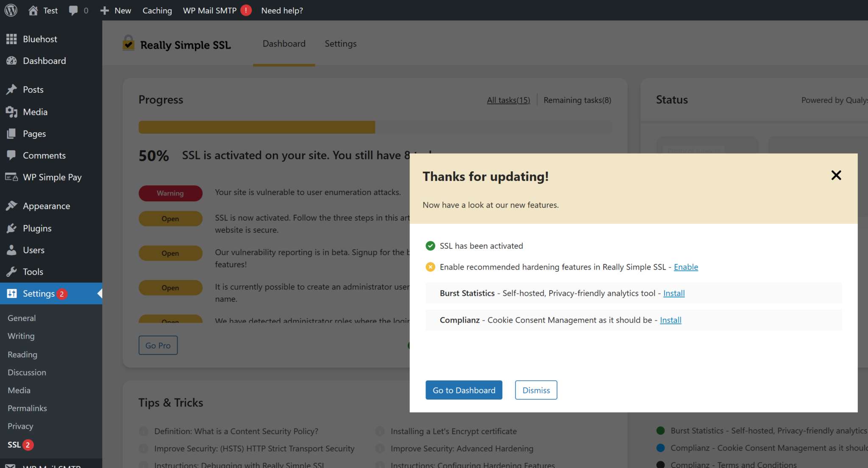Viewport: 868px width, 468px height.
Task: Click the Settings sliders icon
Action: point(11,293)
